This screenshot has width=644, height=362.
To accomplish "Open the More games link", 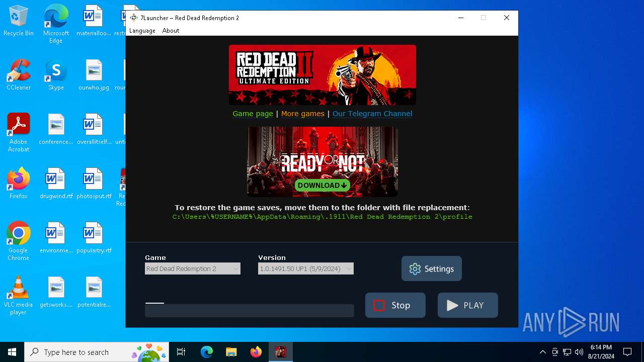I will [303, 114].
